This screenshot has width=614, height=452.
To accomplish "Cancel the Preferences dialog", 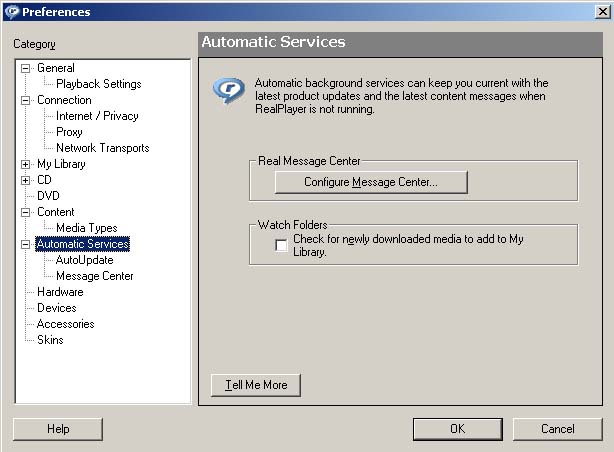I will (557, 429).
